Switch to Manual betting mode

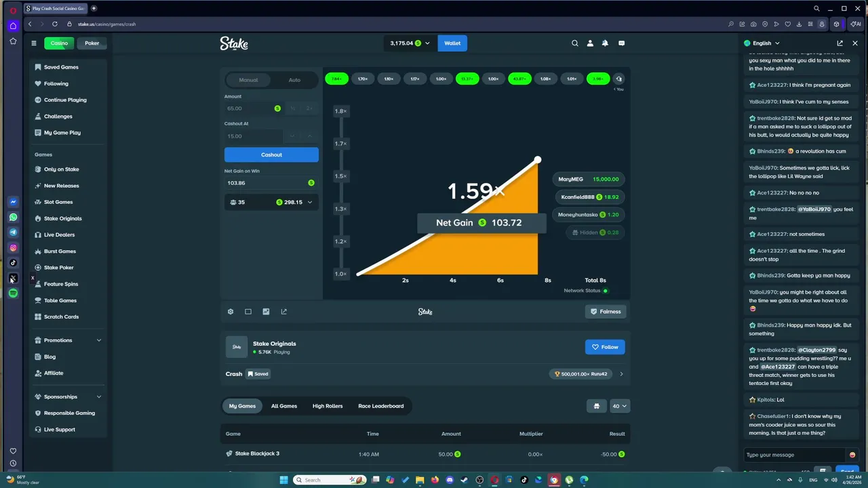tap(248, 80)
